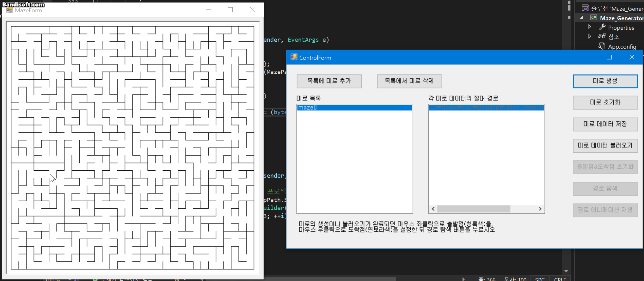The width and height of the screenshot is (644, 281).
Task: Click the path list right scroll arrow
Action: tap(540, 209)
